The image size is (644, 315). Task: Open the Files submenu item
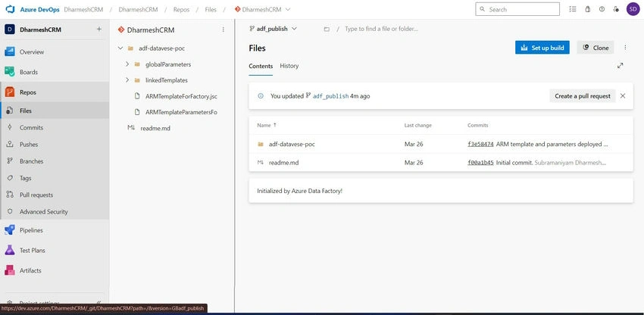55,111
